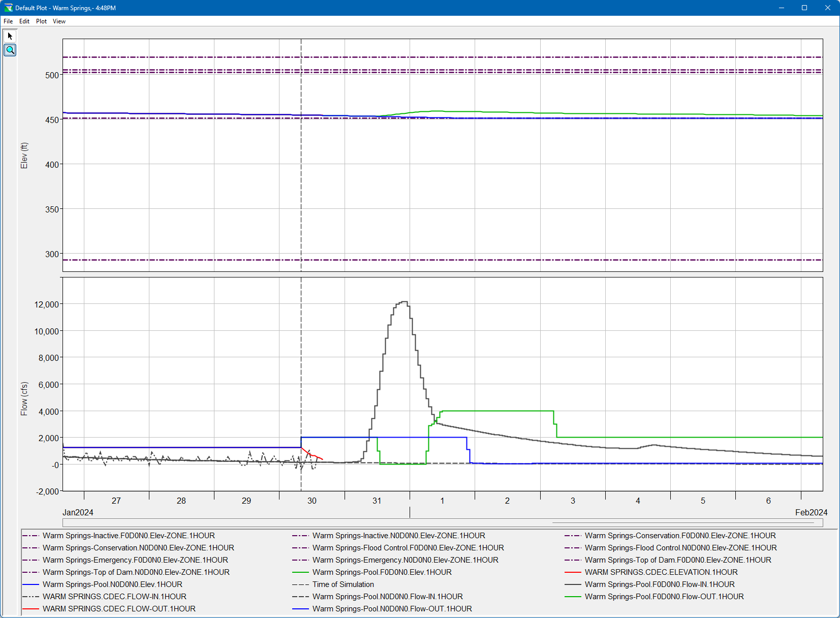The width and height of the screenshot is (840, 618).
Task: Click the Elev (ft) axis label
Action: [24, 156]
